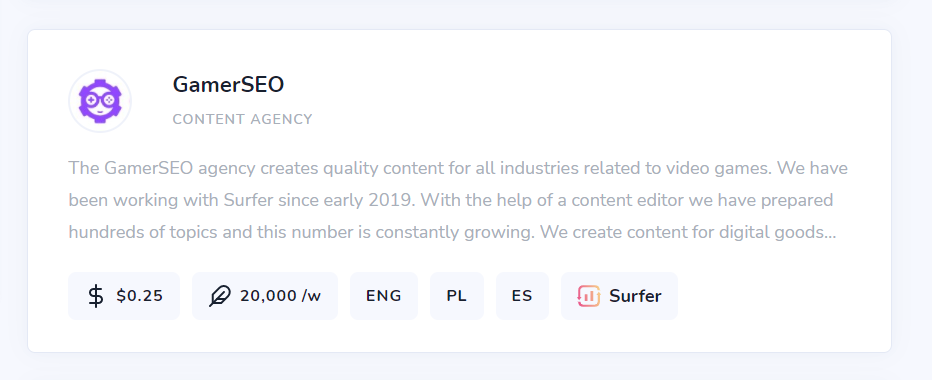This screenshot has height=380, width=932.
Task: Click the dollar sign price icon
Action: point(96,296)
